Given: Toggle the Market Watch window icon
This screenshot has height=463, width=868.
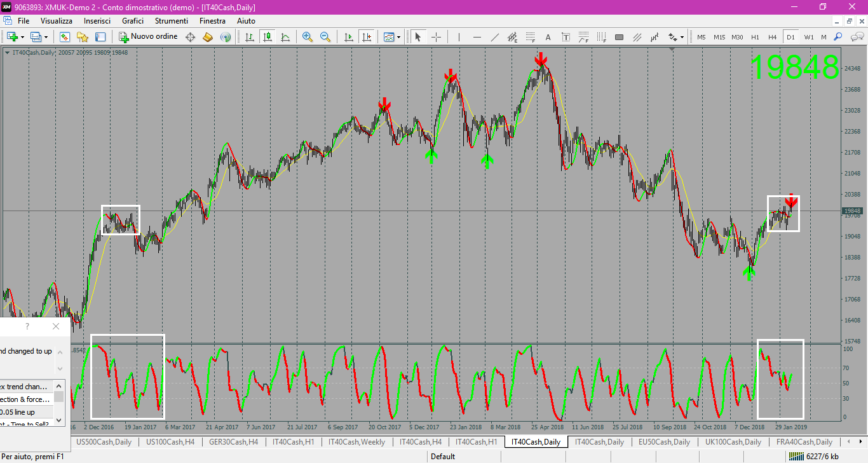Looking at the screenshot, I should pyautogui.click(x=64, y=37).
